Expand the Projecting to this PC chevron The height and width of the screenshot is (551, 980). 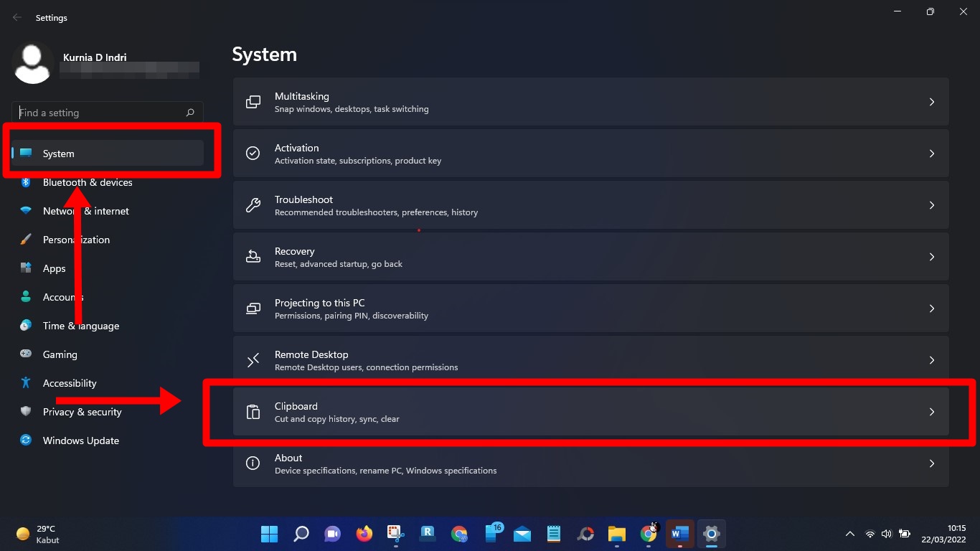[x=931, y=309]
